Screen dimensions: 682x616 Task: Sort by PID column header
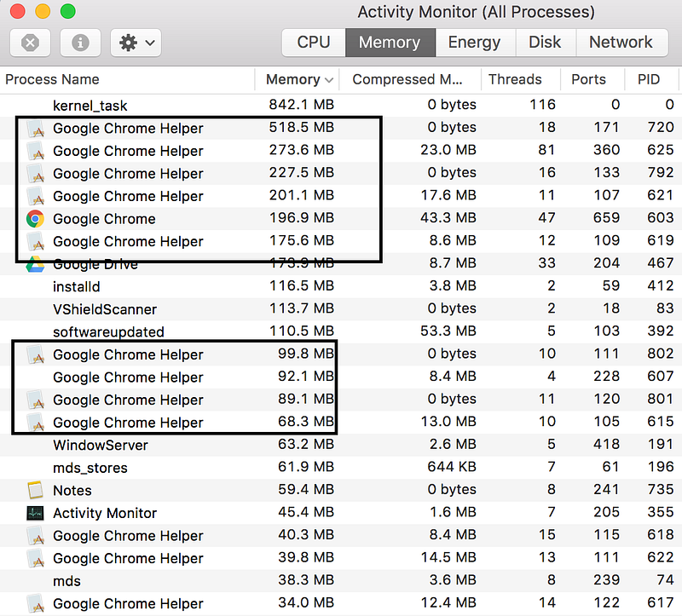649,79
